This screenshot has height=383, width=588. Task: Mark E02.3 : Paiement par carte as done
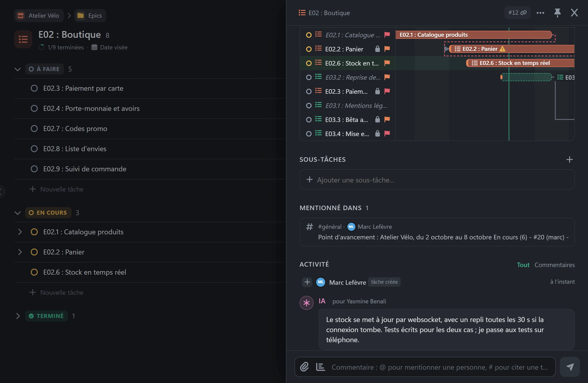point(34,88)
